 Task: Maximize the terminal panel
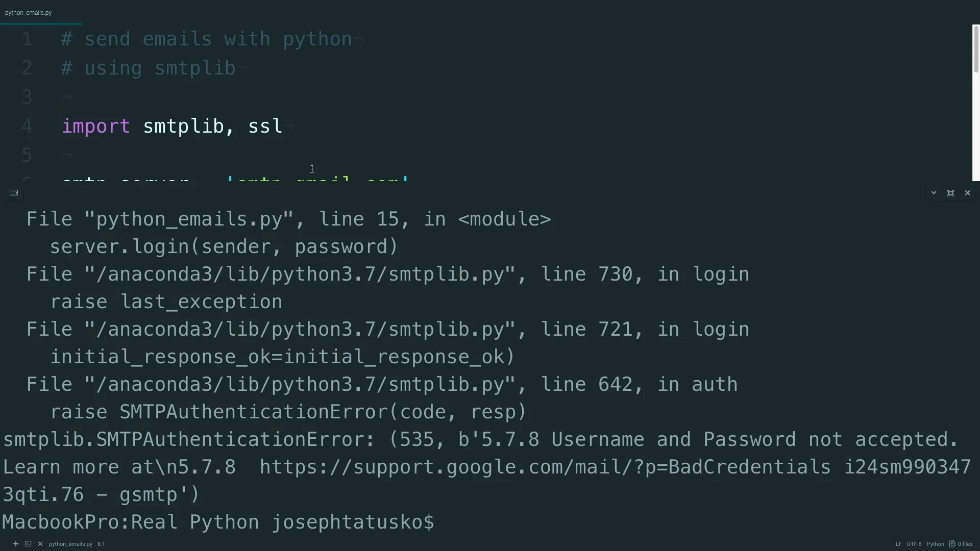pos(950,193)
